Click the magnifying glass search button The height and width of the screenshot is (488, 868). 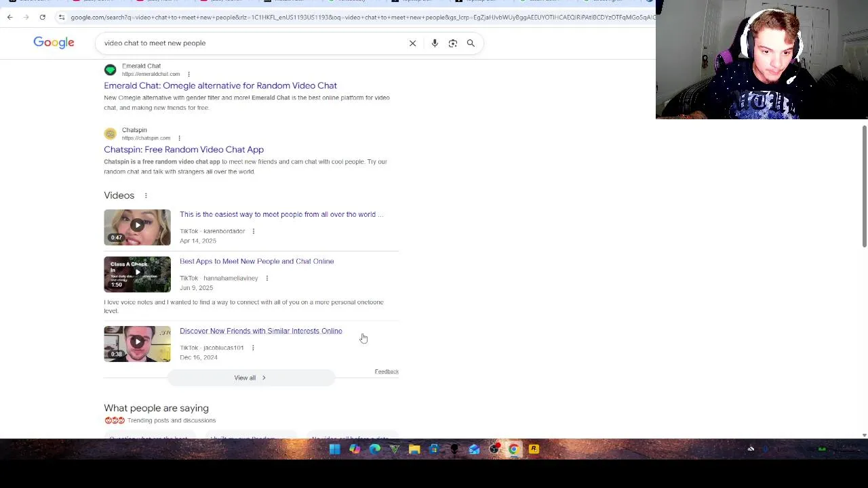click(x=471, y=43)
